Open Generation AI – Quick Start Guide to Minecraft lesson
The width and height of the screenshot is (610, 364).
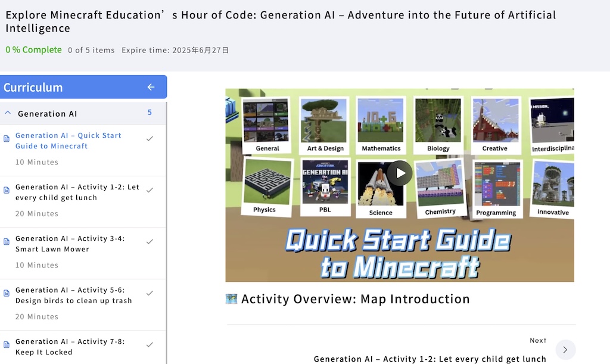coord(69,141)
